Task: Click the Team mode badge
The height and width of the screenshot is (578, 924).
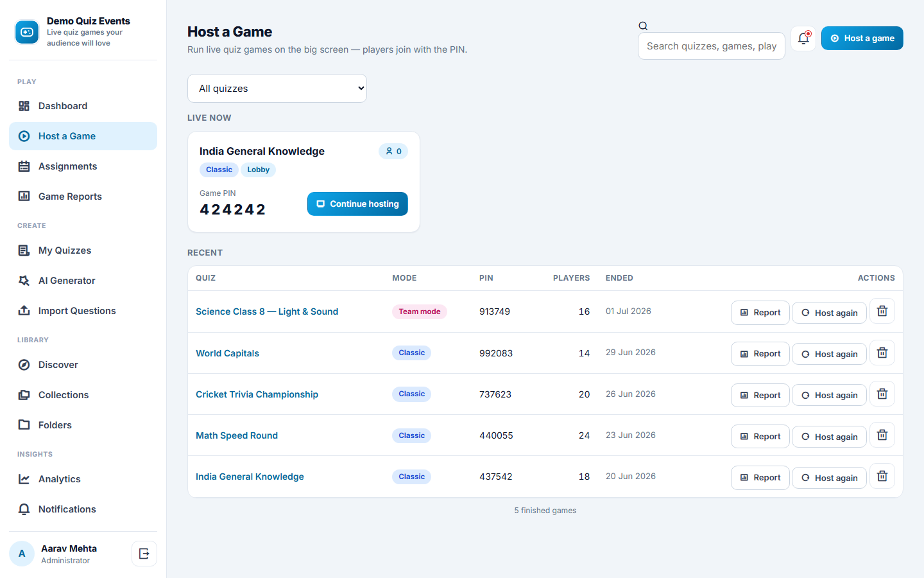Action: click(x=420, y=311)
